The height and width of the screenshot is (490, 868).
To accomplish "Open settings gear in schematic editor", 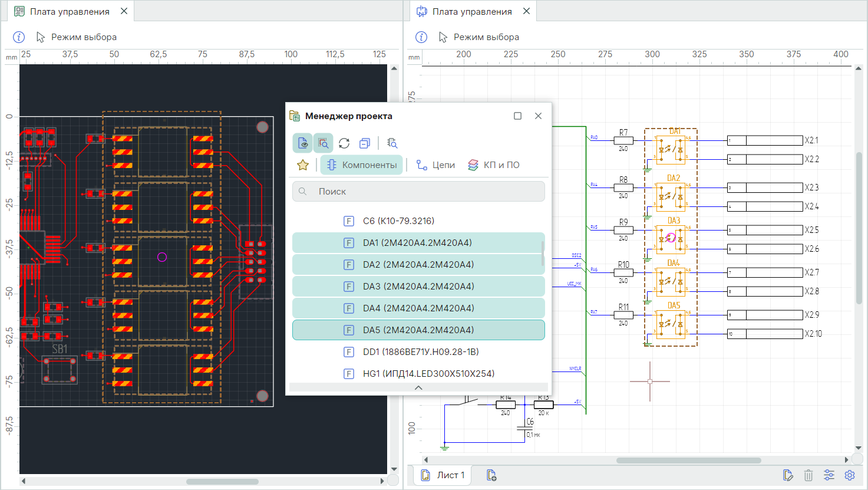I will click(850, 475).
